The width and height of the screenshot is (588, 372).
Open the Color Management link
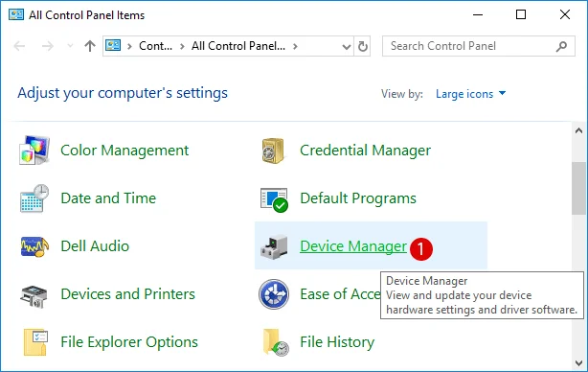[124, 151]
